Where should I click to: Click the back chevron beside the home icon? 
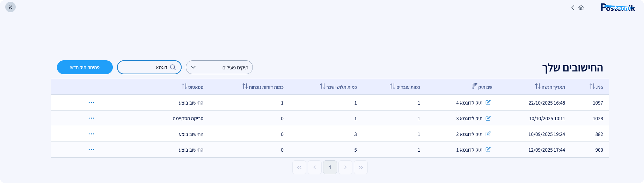click(x=573, y=8)
